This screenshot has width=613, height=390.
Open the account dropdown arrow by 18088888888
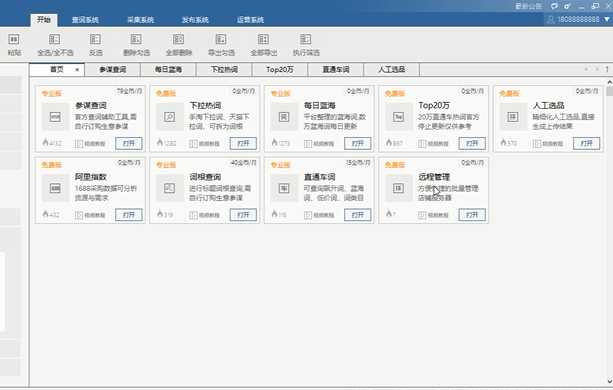click(x=607, y=19)
